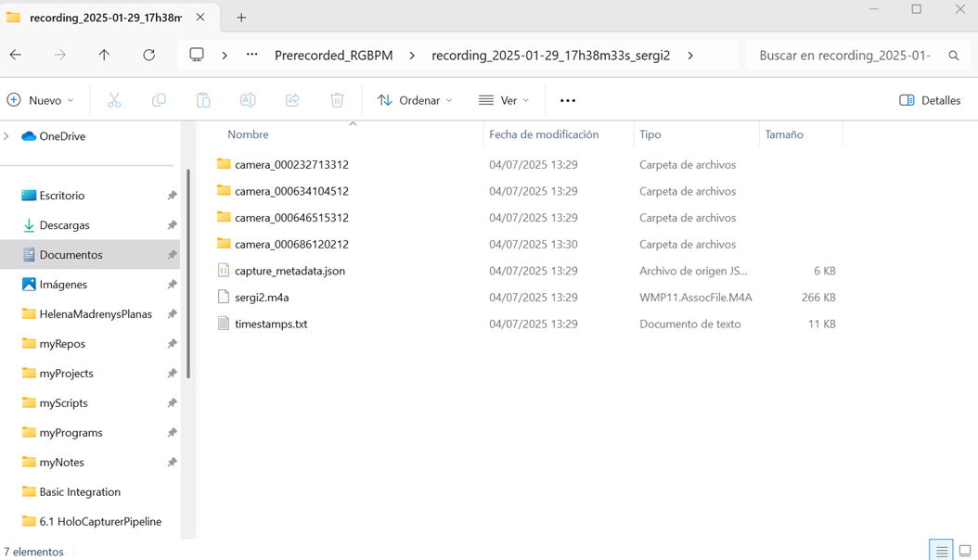978x560 pixels.
Task: Open the Nuevo dropdown menu
Action: click(x=41, y=100)
